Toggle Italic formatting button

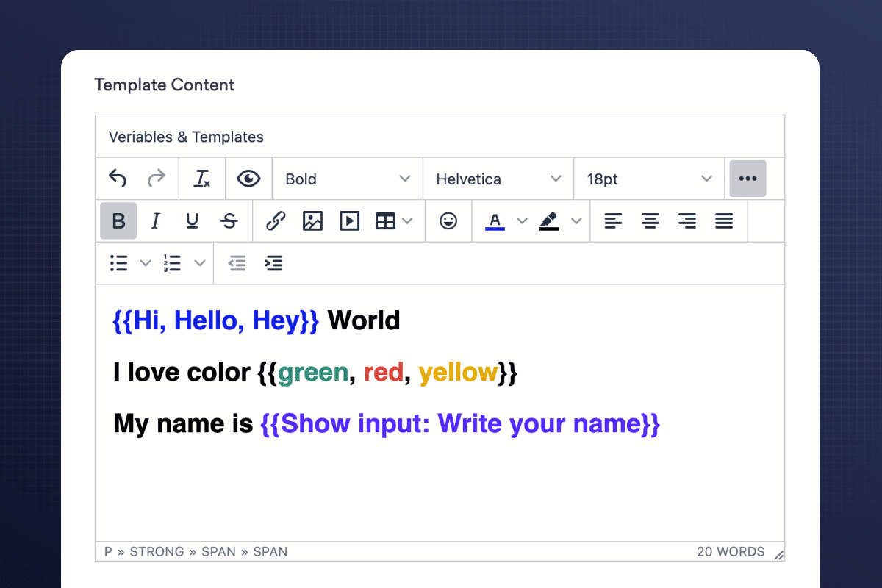155,221
